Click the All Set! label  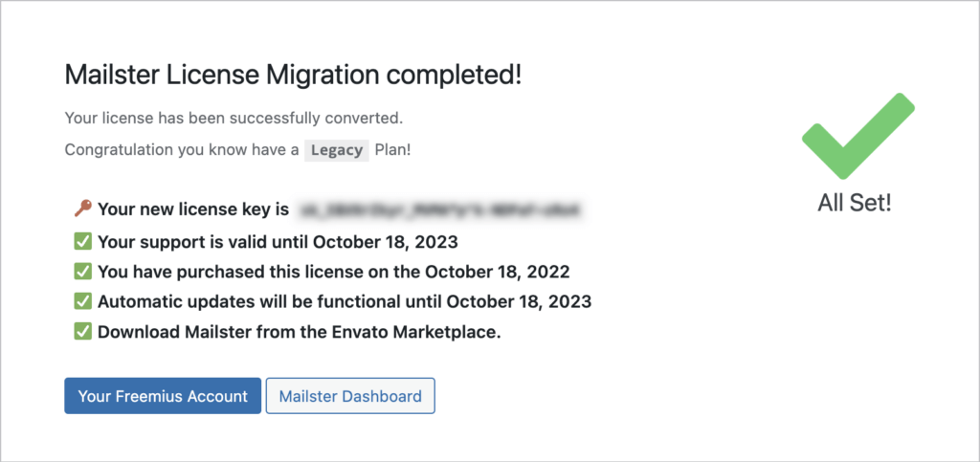854,203
